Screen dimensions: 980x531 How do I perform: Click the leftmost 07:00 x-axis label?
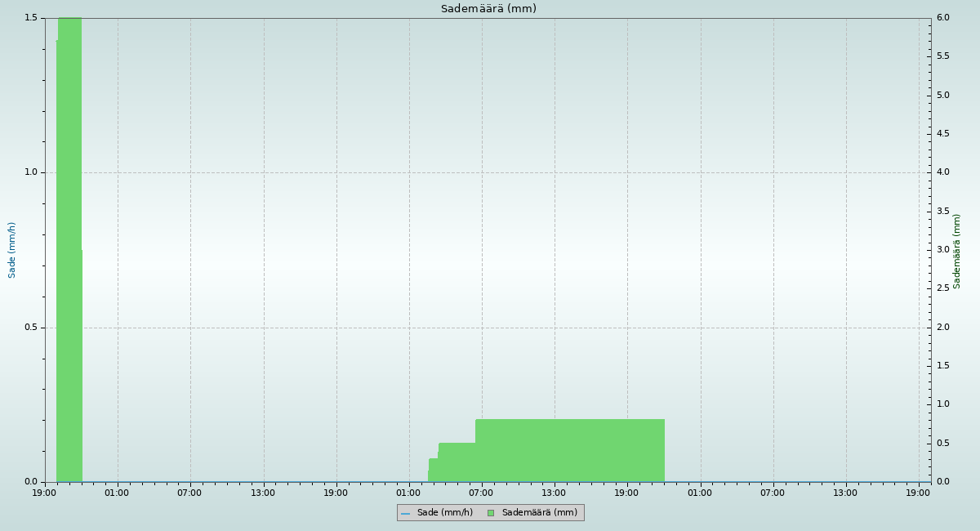(189, 493)
